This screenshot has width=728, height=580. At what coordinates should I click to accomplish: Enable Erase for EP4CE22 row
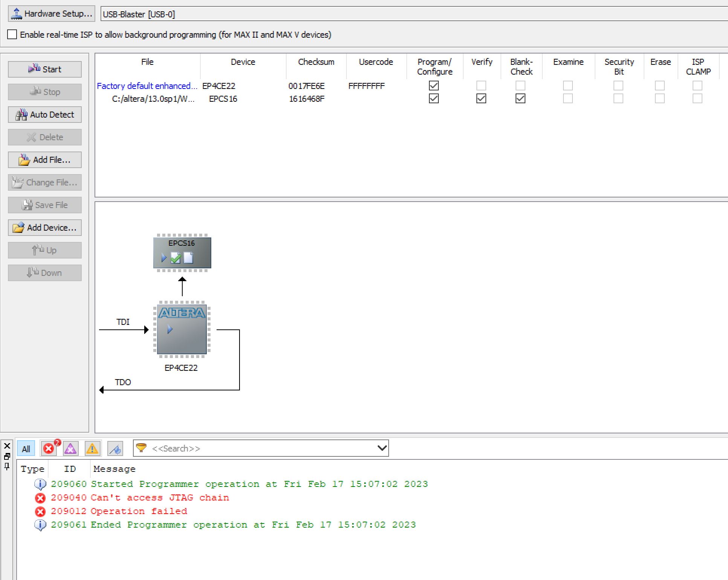(x=660, y=86)
